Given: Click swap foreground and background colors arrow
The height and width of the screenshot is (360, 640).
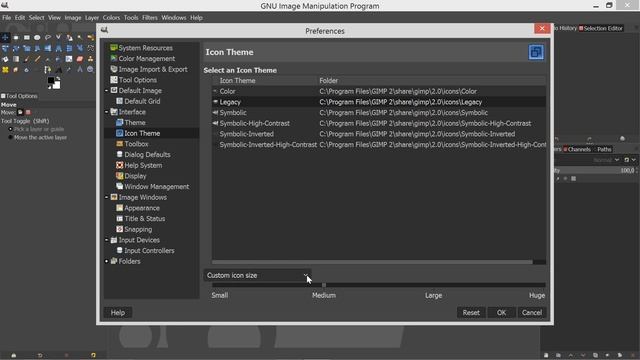Looking at the screenshot, I should tap(58, 78).
